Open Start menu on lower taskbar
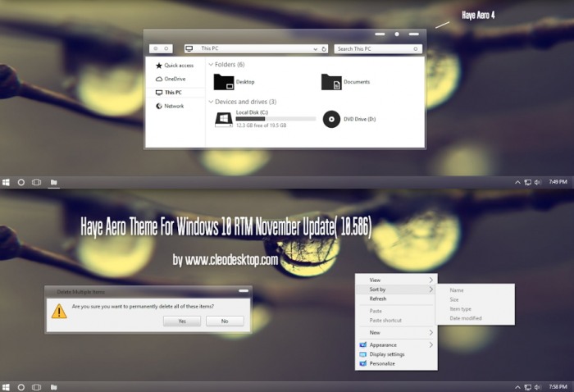The height and width of the screenshot is (392, 574). coord(6,387)
